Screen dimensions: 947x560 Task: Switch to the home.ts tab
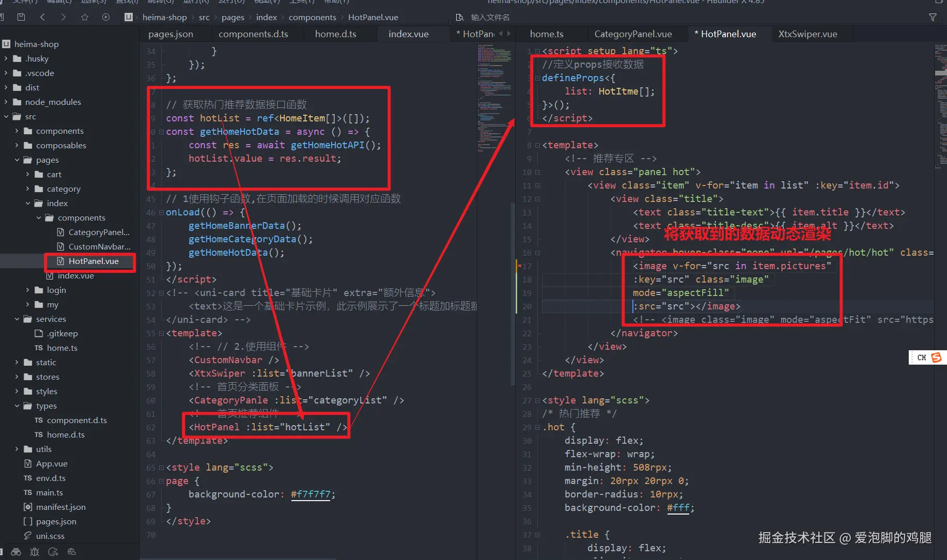(x=547, y=34)
